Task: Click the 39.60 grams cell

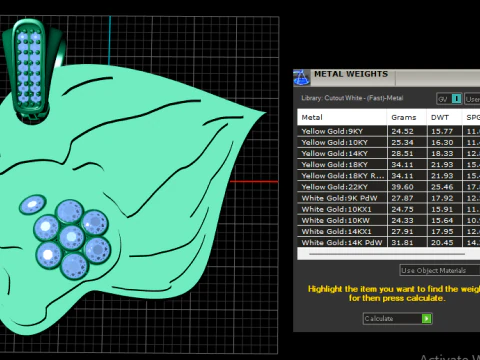Action: point(407,187)
